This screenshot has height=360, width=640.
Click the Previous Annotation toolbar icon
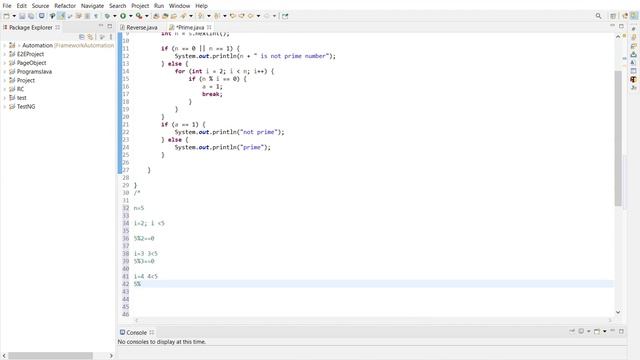pos(217,16)
